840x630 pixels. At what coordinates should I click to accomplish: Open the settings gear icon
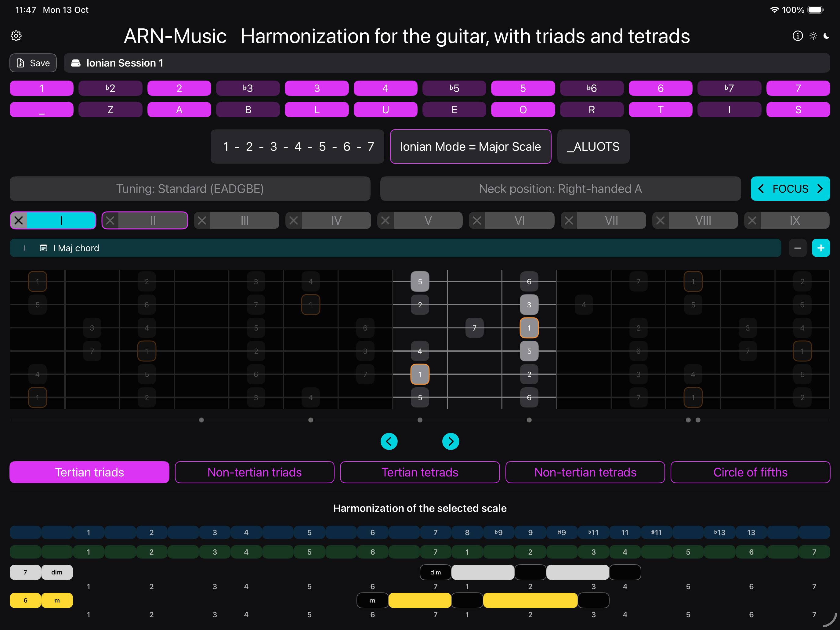tap(16, 36)
